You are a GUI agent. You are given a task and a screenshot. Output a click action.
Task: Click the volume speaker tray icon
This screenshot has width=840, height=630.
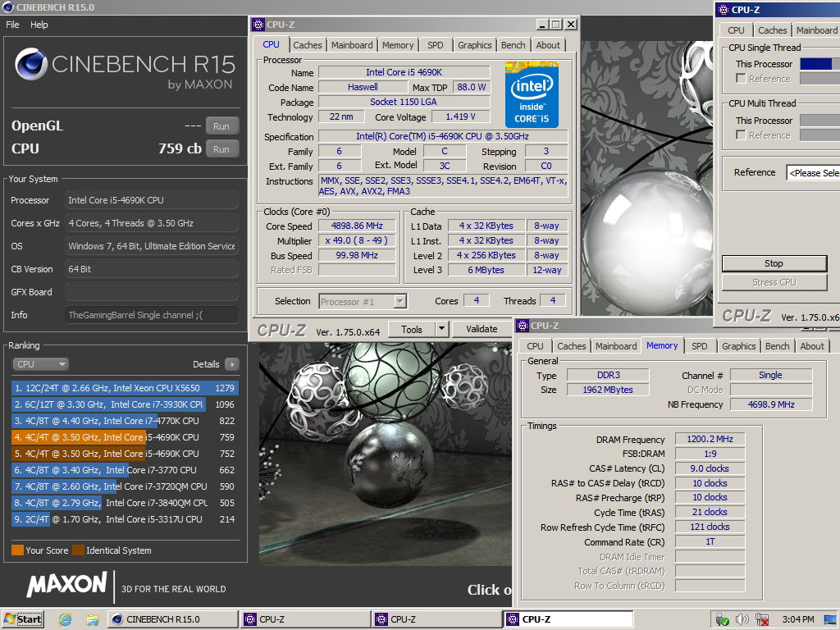(742, 620)
